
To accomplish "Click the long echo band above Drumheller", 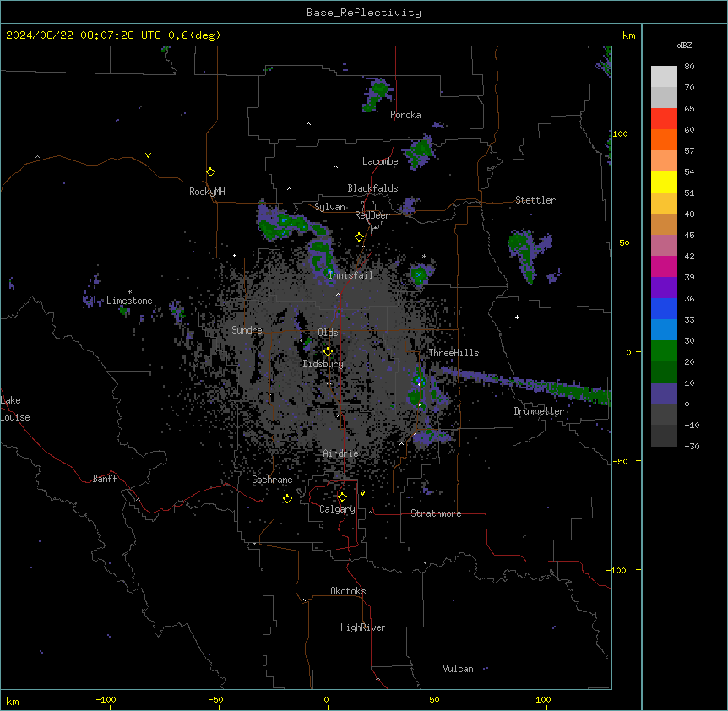I will (x=524, y=384).
